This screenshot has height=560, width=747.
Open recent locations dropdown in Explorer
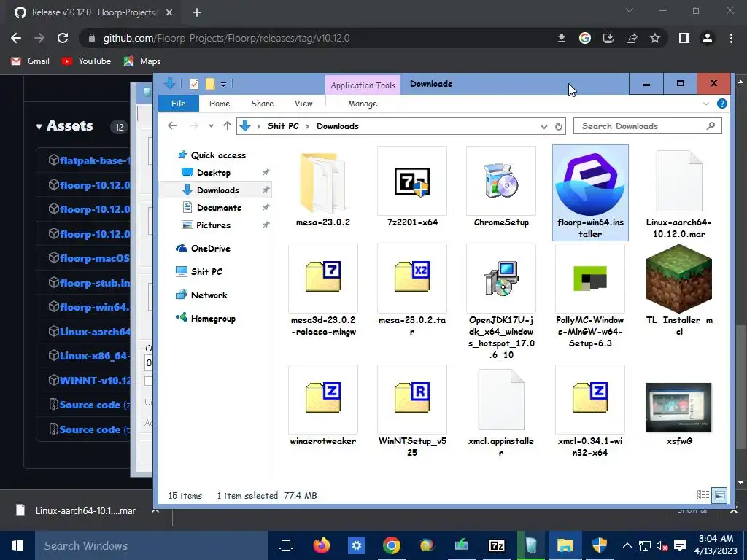[x=211, y=126]
